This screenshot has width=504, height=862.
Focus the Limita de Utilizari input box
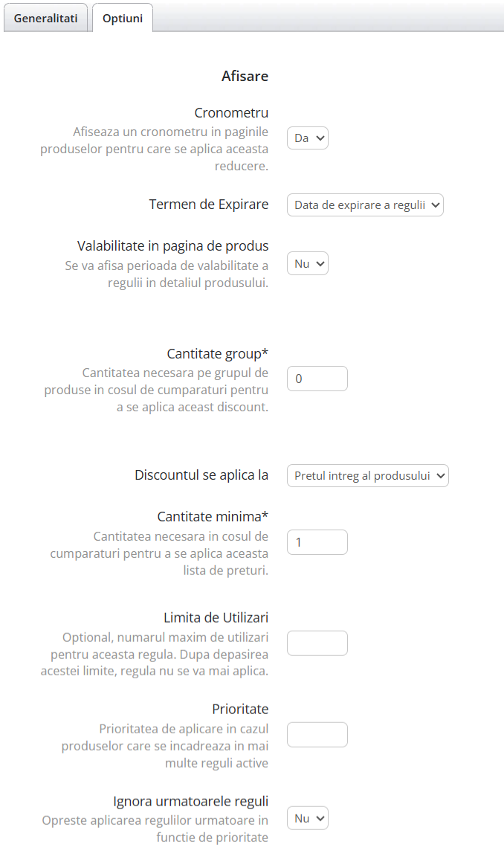pyautogui.click(x=317, y=643)
